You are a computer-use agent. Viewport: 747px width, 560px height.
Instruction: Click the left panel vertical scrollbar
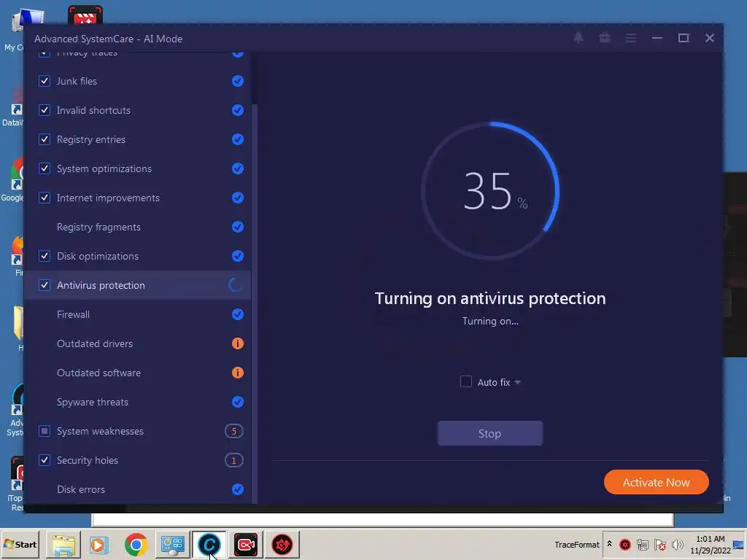coord(255,304)
